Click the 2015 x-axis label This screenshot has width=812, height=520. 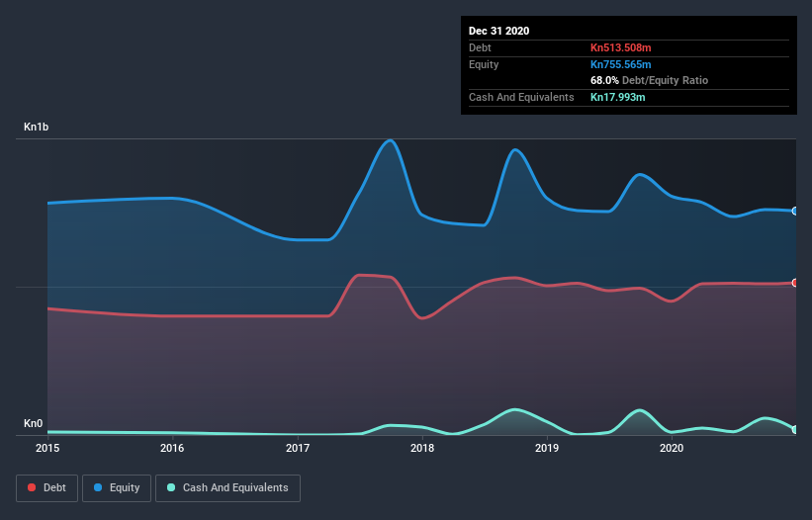pos(47,448)
